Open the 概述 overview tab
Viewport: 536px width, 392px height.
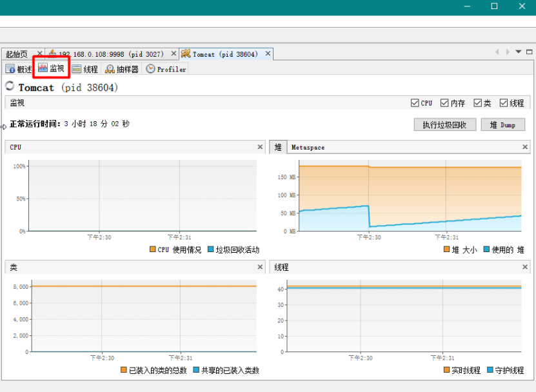point(19,69)
